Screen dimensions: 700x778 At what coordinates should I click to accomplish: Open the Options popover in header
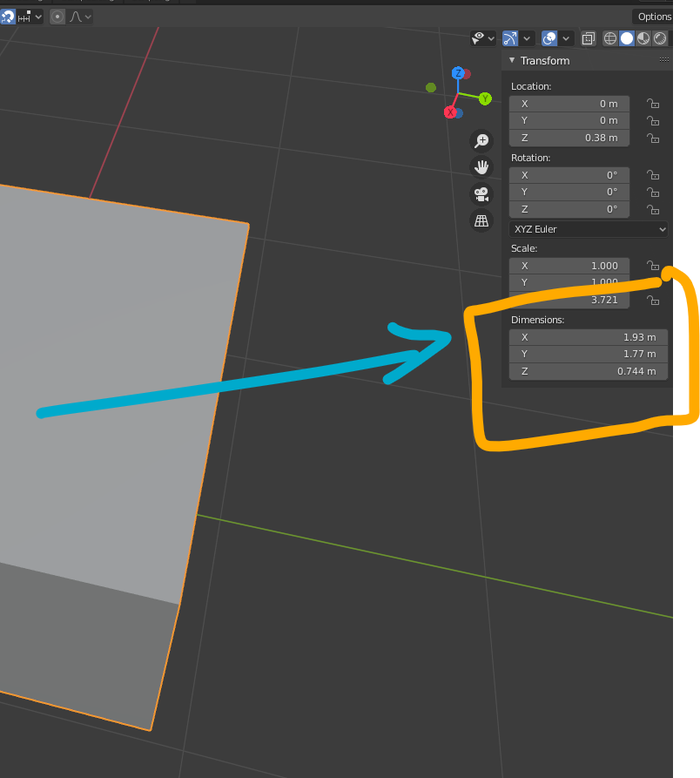pos(654,17)
